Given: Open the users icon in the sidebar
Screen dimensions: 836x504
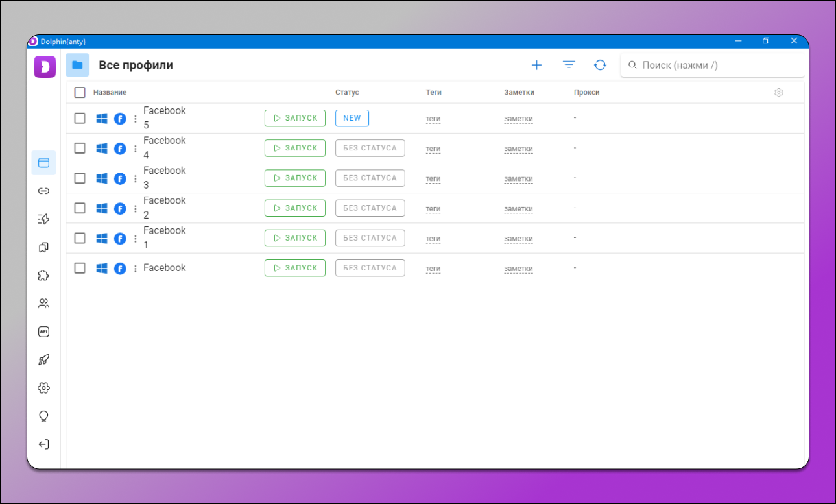Looking at the screenshot, I should tap(43, 304).
